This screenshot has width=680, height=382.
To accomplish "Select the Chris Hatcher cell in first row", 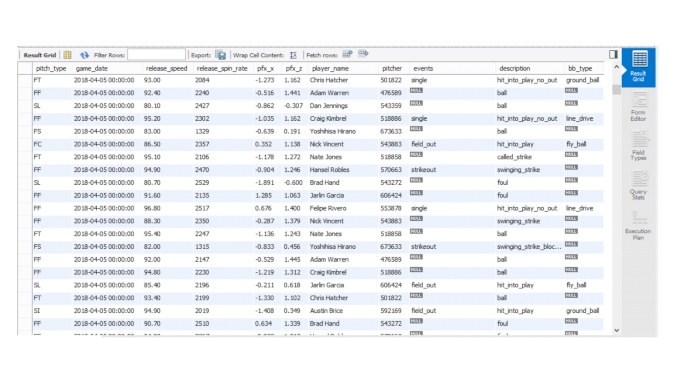I will (x=329, y=80).
